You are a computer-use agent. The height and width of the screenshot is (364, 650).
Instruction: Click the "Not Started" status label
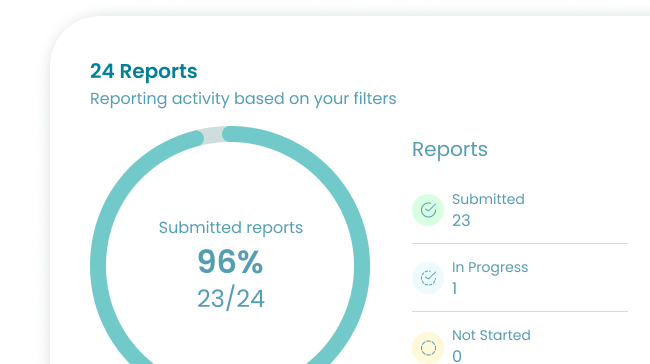tap(491, 335)
